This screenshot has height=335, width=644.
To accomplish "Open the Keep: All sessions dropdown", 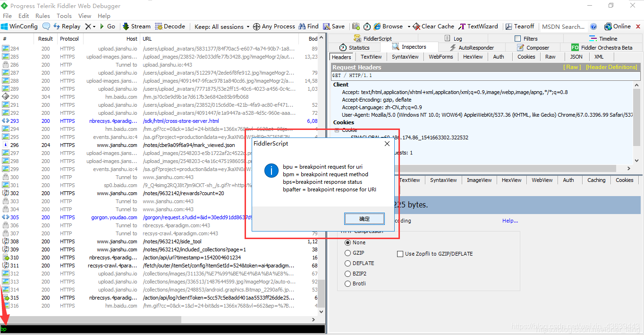I will [x=221, y=26].
